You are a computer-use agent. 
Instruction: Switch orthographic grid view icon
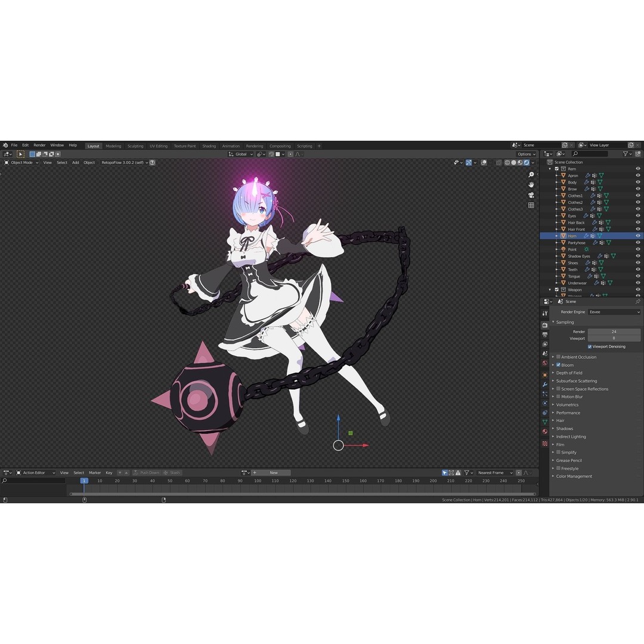point(531,205)
